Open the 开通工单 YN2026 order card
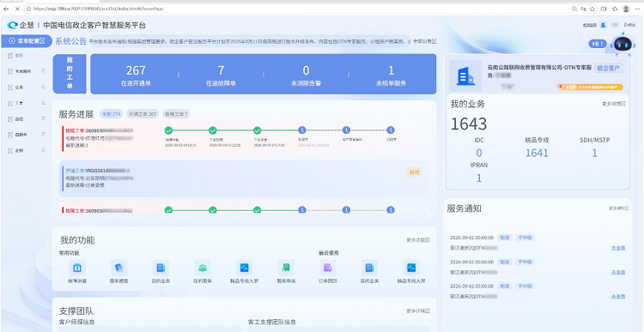The height and width of the screenshot is (332, 644). tap(244, 178)
